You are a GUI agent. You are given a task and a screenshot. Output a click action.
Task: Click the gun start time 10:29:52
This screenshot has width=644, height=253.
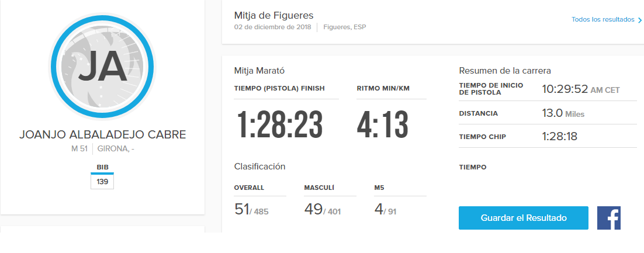(565, 89)
